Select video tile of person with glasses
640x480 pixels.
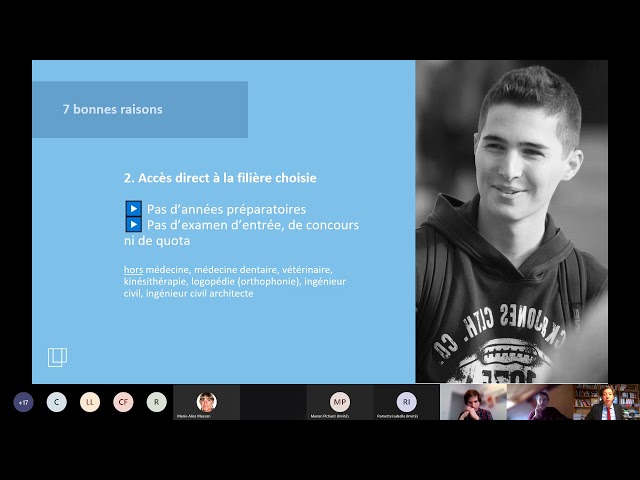(473, 402)
